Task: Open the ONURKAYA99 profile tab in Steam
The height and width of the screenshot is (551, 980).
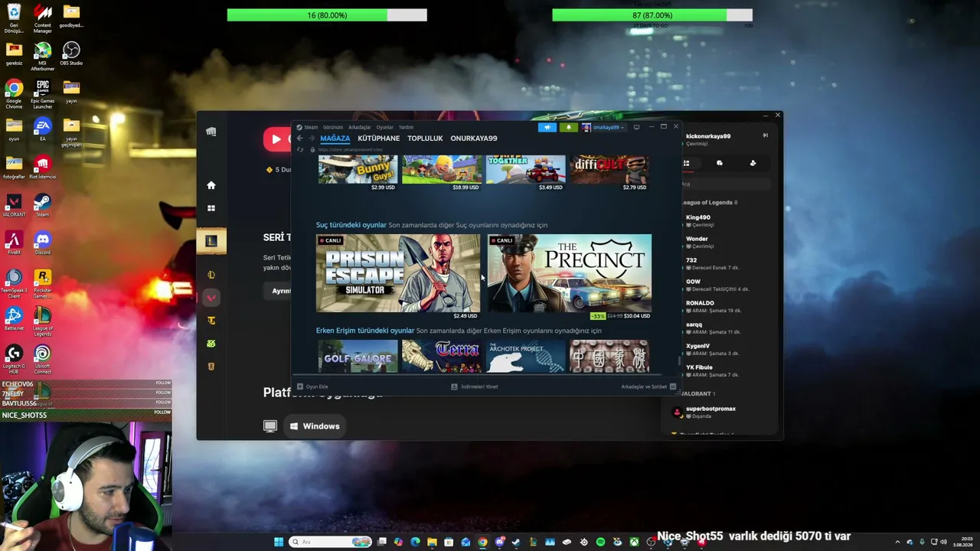Action: 474,139
